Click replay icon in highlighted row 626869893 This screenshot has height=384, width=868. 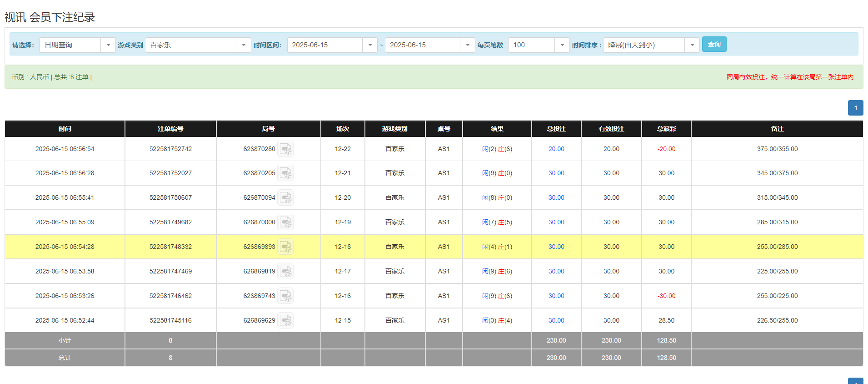pyautogui.click(x=285, y=247)
